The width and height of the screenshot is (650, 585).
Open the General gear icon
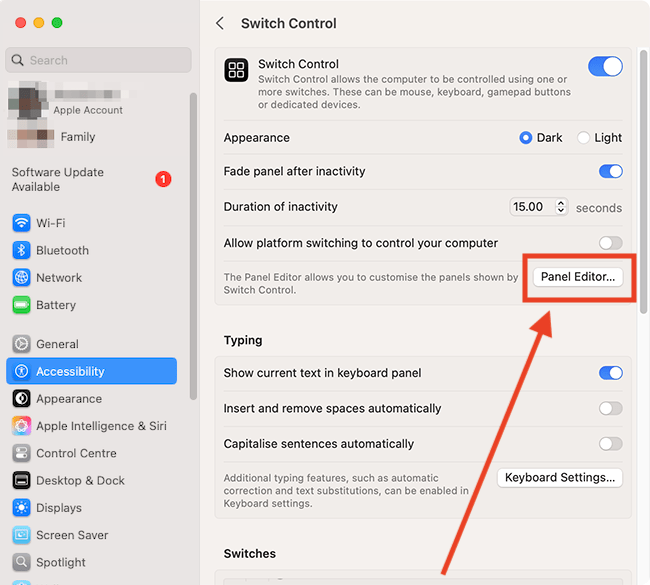[21, 344]
